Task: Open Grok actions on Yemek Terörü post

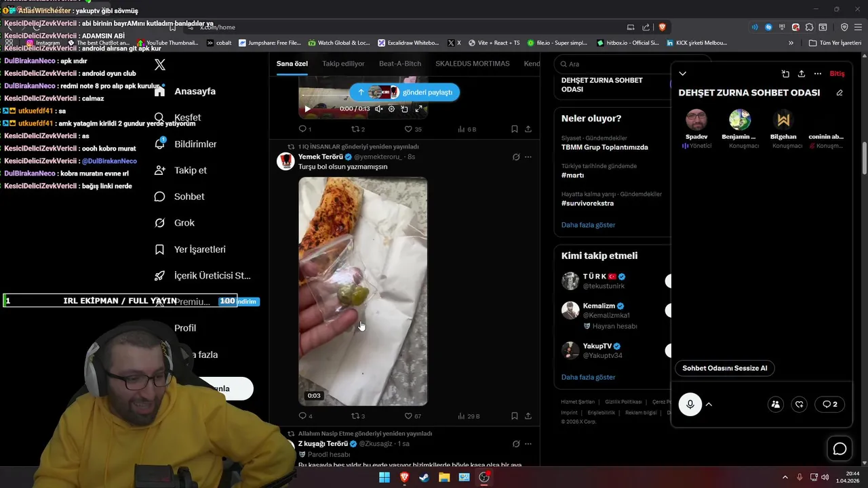Action: pos(516,157)
